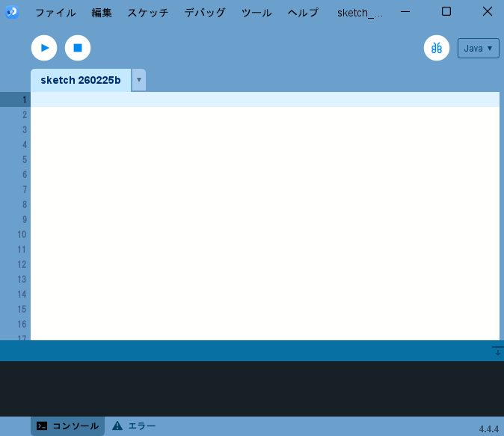Open the スケッチ menu
Image resolution: width=504 pixels, height=436 pixels.
[147, 13]
